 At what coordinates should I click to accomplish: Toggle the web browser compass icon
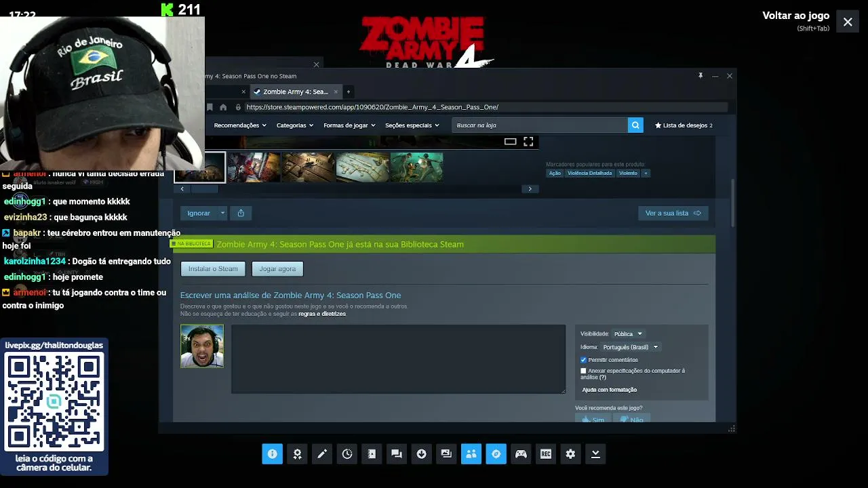click(x=496, y=454)
